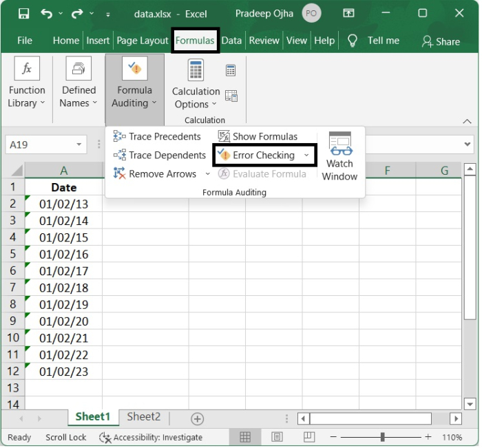Click the Tell me search field
This screenshot has width=482, height=448.
[384, 41]
